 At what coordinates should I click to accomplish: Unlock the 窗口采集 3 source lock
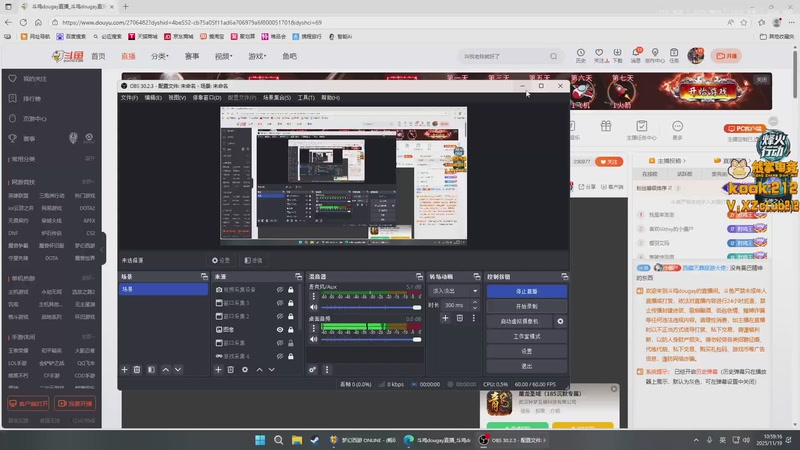[291, 303]
